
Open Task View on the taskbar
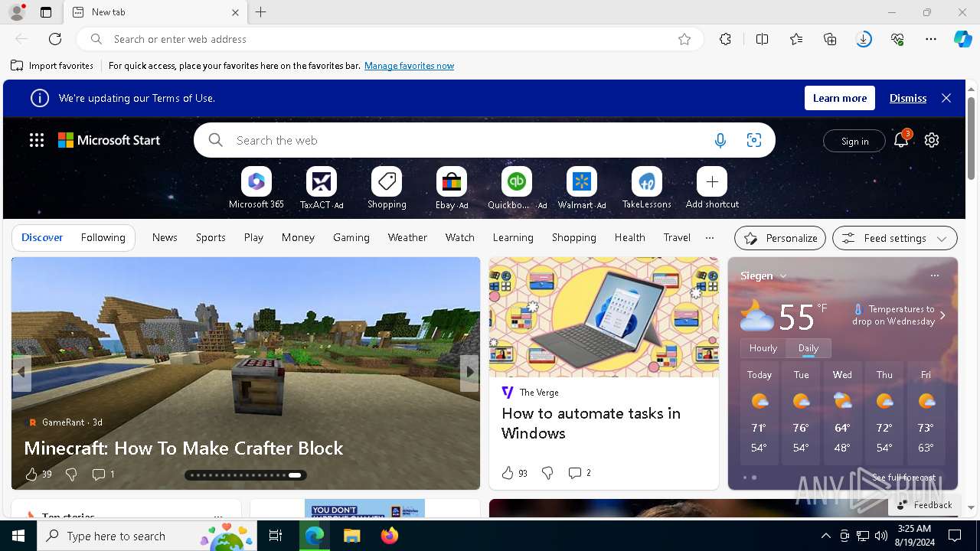(276, 536)
